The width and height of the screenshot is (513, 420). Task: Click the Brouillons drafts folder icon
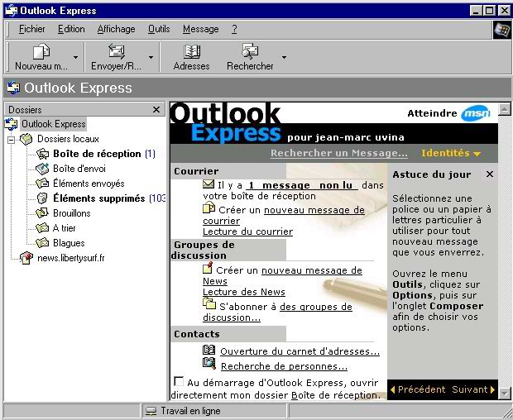coord(42,213)
